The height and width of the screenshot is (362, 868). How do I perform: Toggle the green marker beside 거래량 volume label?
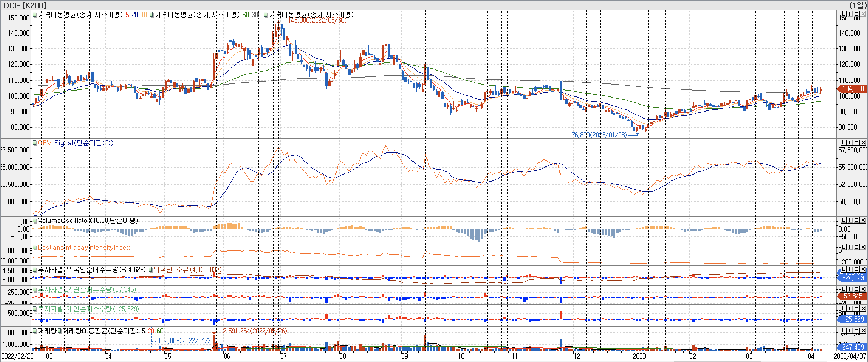click(x=35, y=331)
